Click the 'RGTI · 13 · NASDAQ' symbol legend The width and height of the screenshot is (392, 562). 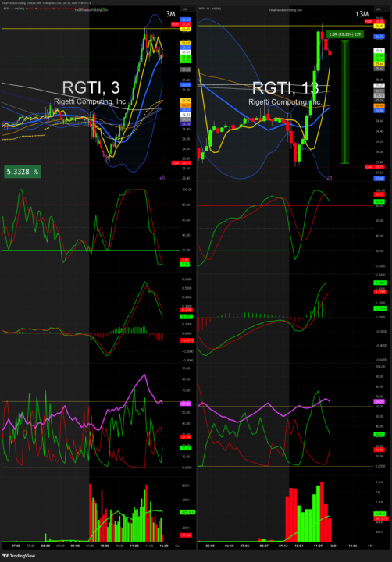tap(210, 9)
